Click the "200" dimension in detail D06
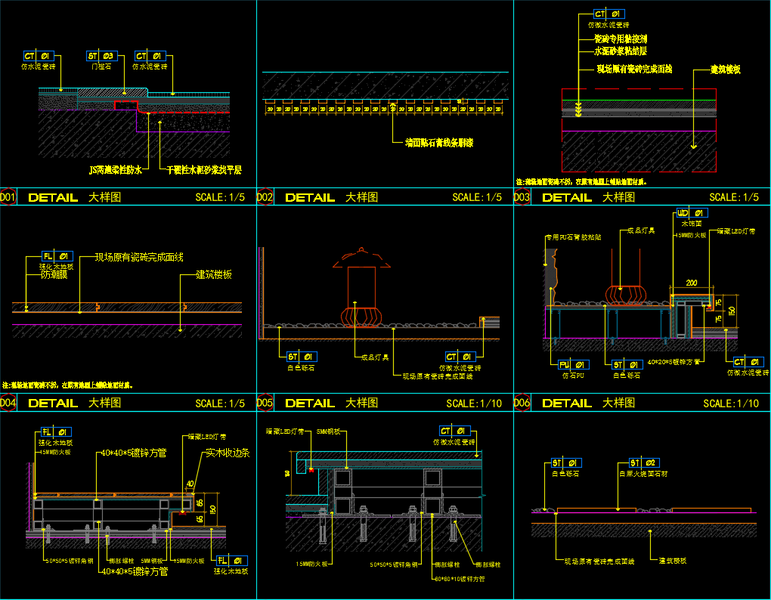Screen dimensions: 771x600 [691, 283]
